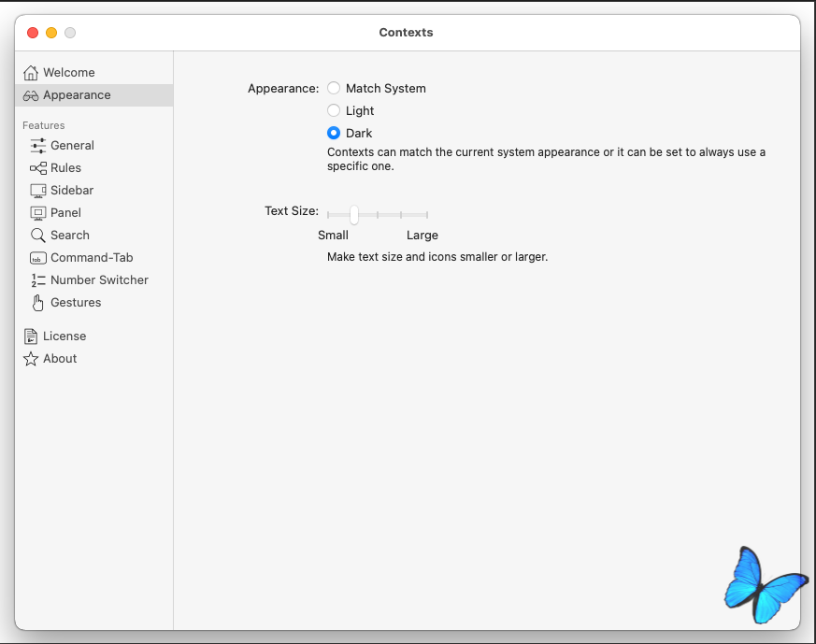Viewport: 816px width, 644px height.
Task: Click the "Contexts" window title
Action: click(x=406, y=33)
